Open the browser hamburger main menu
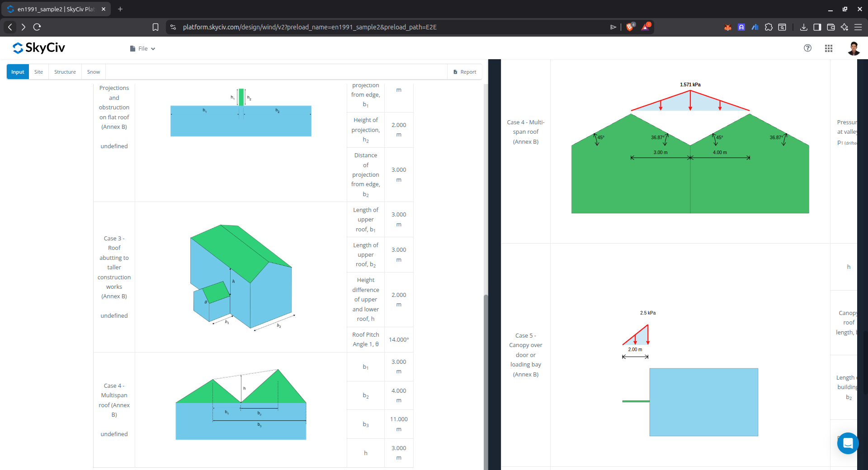This screenshot has height=470, width=868. pos(858,27)
